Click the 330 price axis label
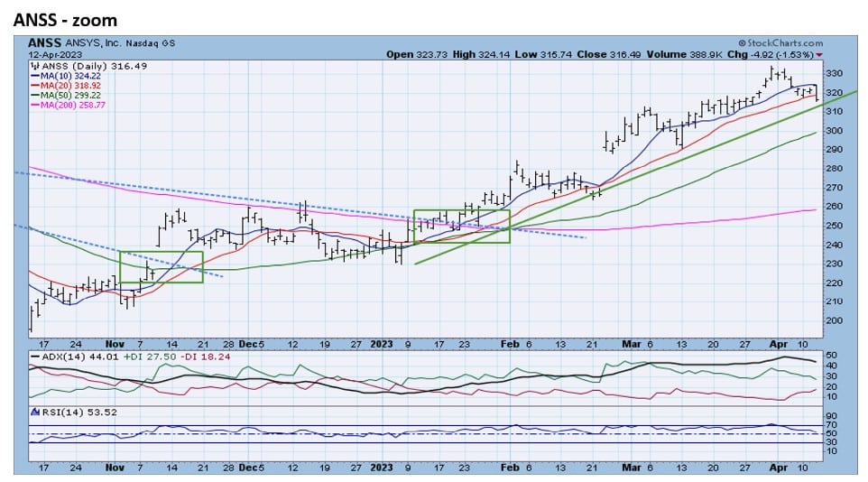This screenshot has height=482, width=868. (835, 74)
